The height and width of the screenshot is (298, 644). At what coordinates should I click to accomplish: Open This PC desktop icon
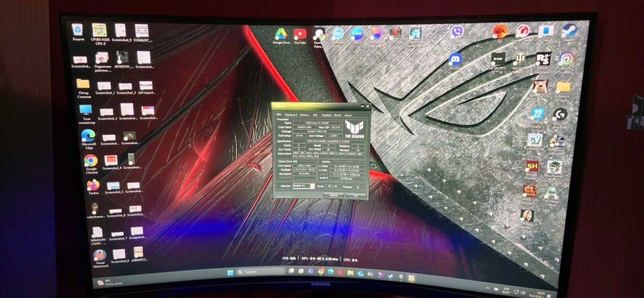[86, 114]
